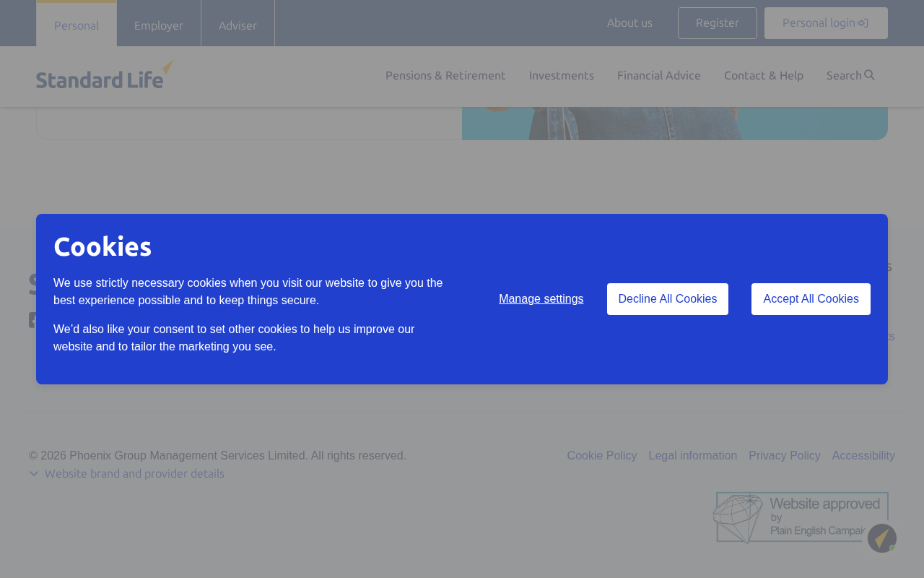Viewport: 924px width, 578px height.
Task: Select the Personal tab
Action: point(77,25)
